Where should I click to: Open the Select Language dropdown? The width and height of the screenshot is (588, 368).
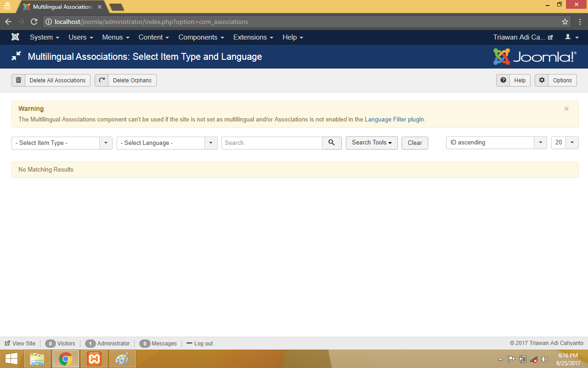[167, 143]
